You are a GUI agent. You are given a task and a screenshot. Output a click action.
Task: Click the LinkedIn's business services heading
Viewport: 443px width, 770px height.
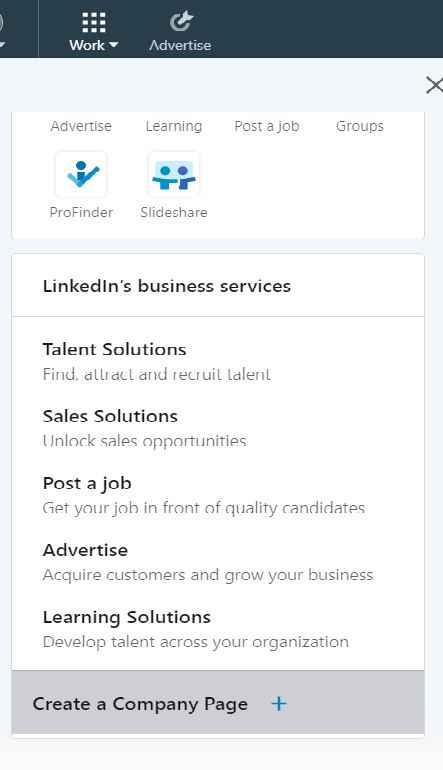(x=166, y=286)
